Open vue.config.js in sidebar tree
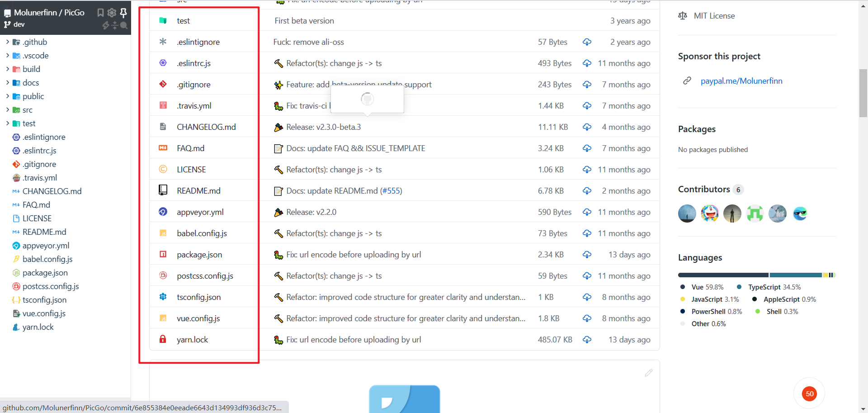868x413 pixels. (x=44, y=313)
